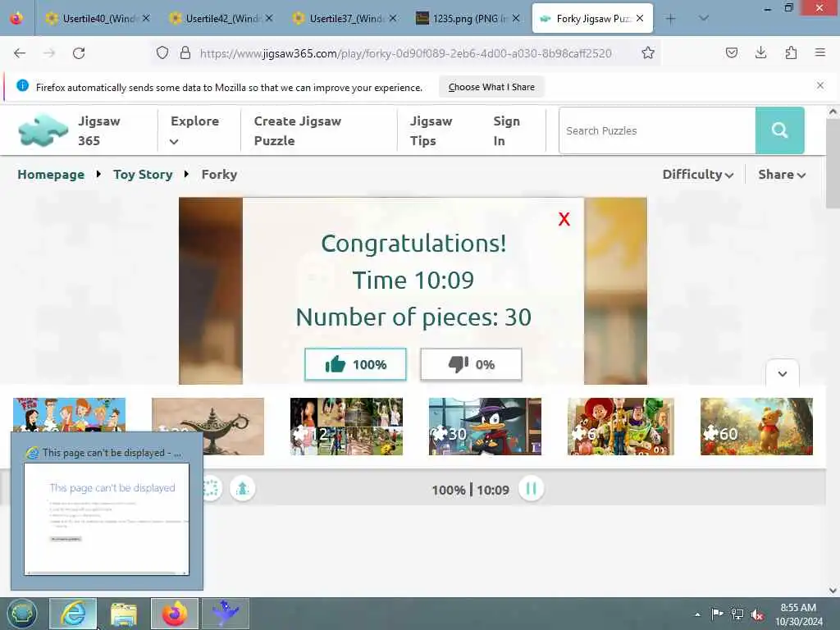Go to Homepage breadcrumb
The height and width of the screenshot is (630, 840).
coord(51,175)
